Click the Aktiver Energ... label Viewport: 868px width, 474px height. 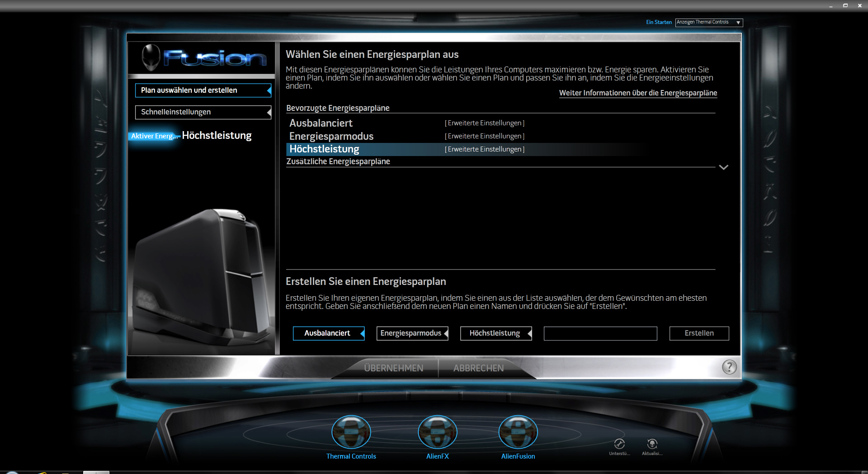tap(154, 136)
